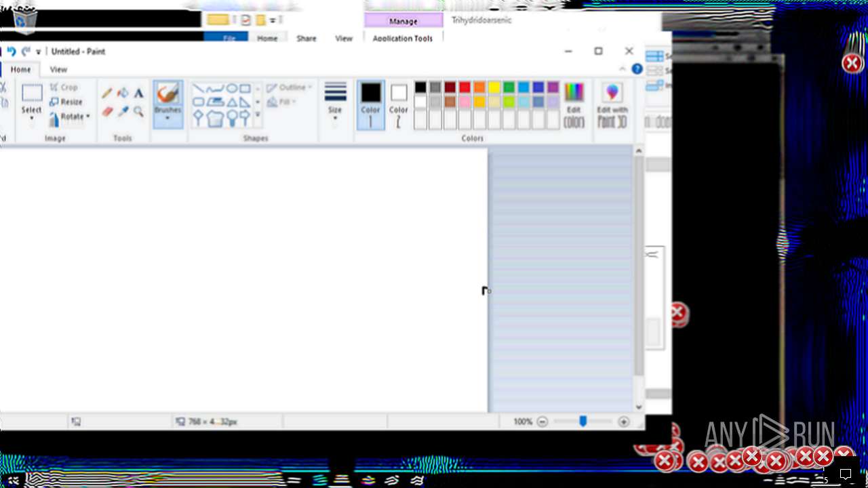This screenshot has width=868, height=488.
Task: Zoom out using the minus button
Action: pyautogui.click(x=542, y=422)
